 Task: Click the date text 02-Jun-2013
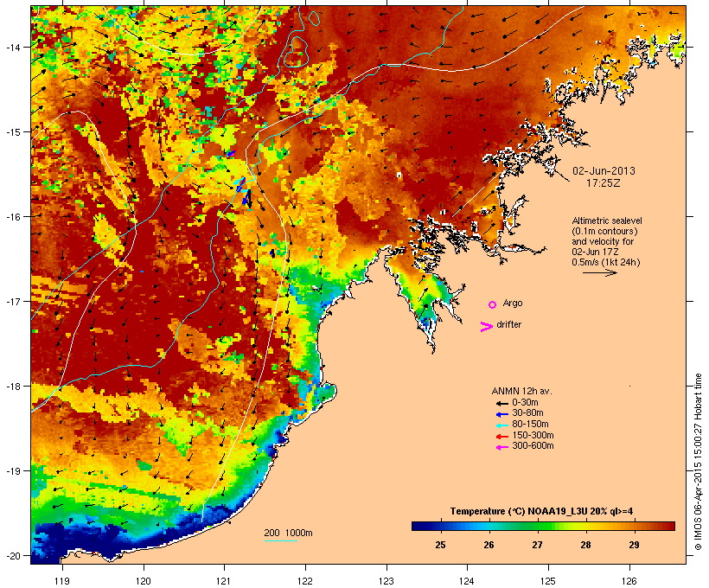point(604,171)
